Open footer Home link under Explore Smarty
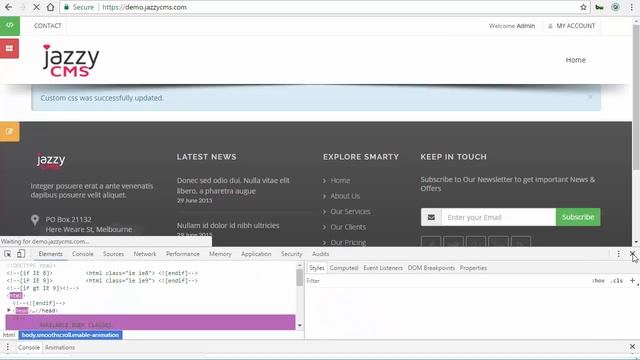This screenshot has width=640, height=360. [340, 180]
